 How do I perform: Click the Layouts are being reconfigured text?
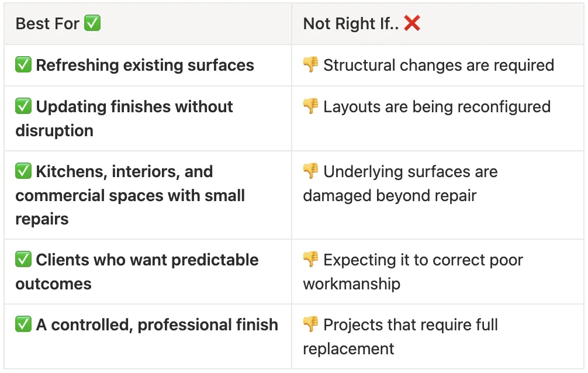(x=437, y=107)
